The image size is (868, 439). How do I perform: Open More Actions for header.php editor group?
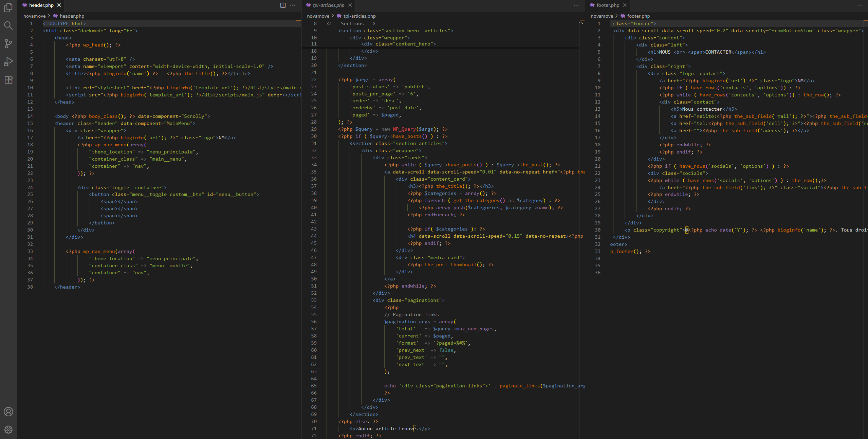[293, 5]
